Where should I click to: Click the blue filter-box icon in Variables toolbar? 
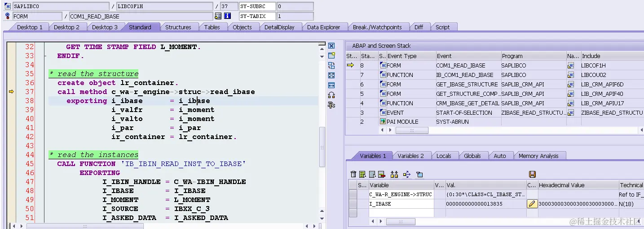419,174
